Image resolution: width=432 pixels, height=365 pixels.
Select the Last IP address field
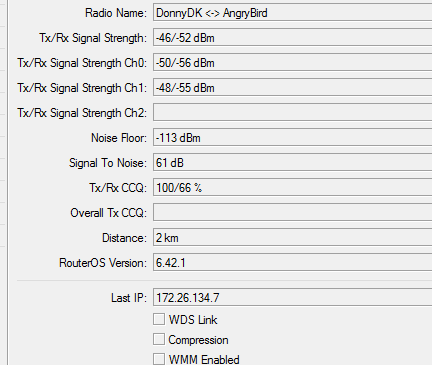[x=293, y=297]
